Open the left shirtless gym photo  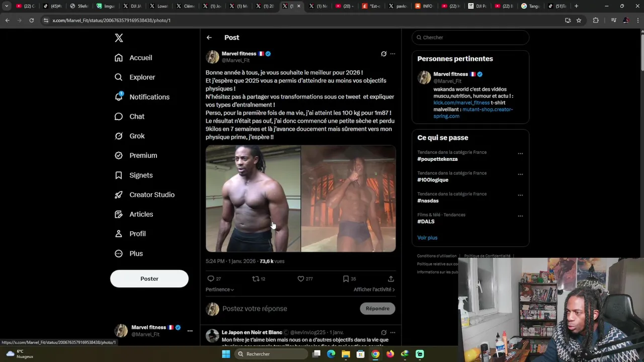[x=253, y=199]
